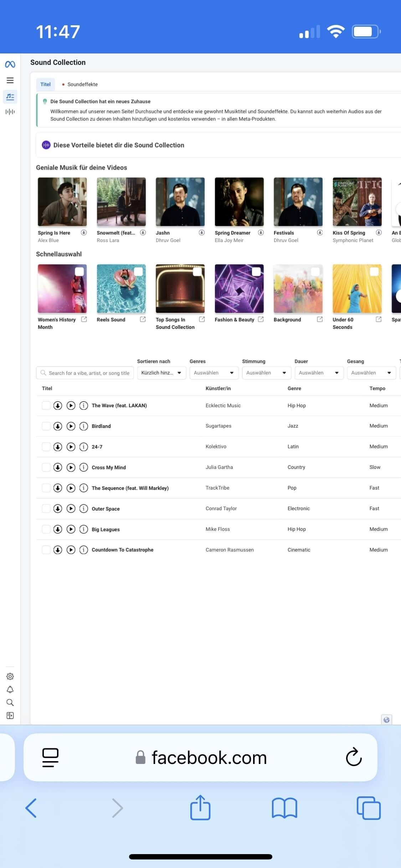The image size is (401, 868).
Task: Open Under 60 Seconds external link icon
Action: click(x=379, y=319)
